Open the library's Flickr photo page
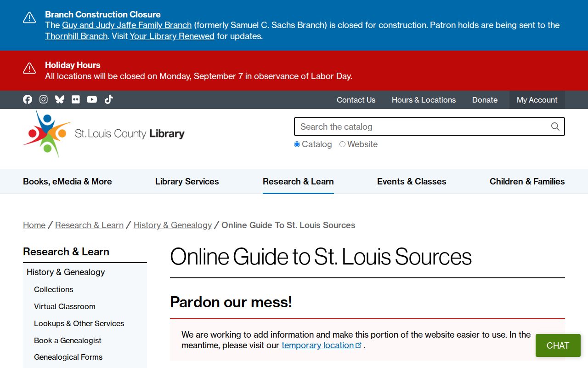 tap(76, 99)
